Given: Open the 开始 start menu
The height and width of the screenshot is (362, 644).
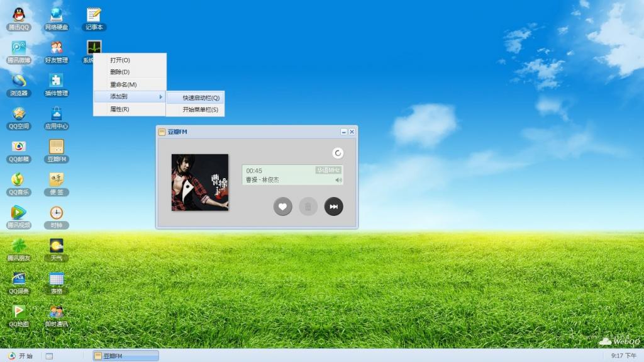Looking at the screenshot, I should [x=20, y=356].
